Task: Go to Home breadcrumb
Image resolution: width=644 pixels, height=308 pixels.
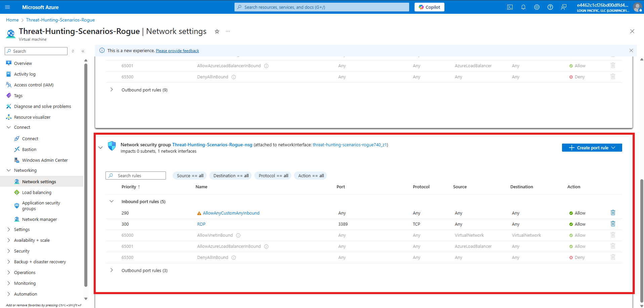Action: pyautogui.click(x=12, y=20)
